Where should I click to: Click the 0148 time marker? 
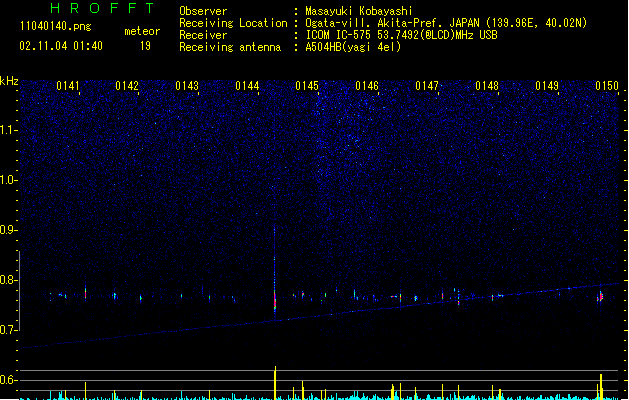(487, 86)
